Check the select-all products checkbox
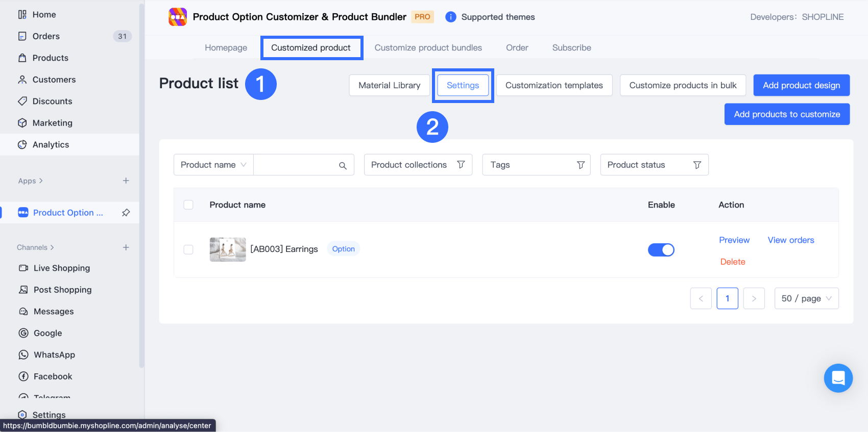This screenshot has width=868, height=432. 188,205
